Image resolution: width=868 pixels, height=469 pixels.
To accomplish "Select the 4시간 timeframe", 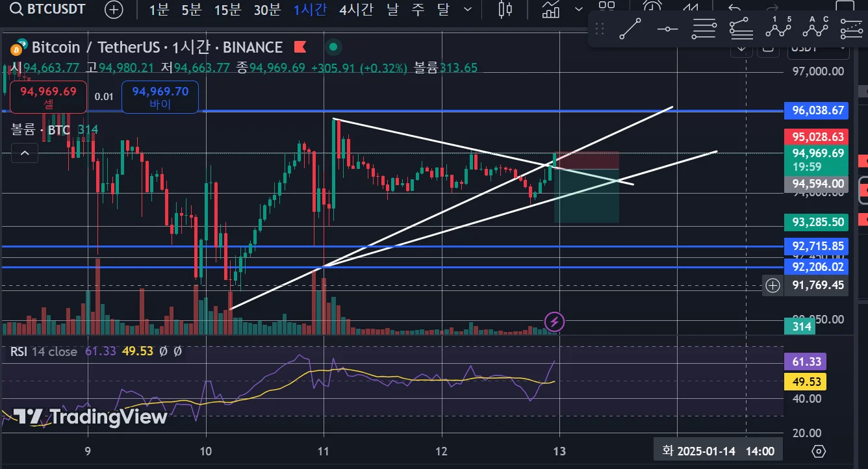I will [357, 9].
